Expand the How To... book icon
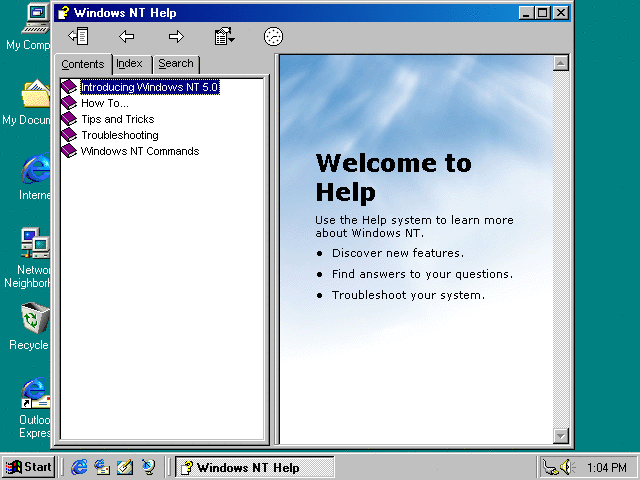This screenshot has width=640, height=480. tap(69, 103)
